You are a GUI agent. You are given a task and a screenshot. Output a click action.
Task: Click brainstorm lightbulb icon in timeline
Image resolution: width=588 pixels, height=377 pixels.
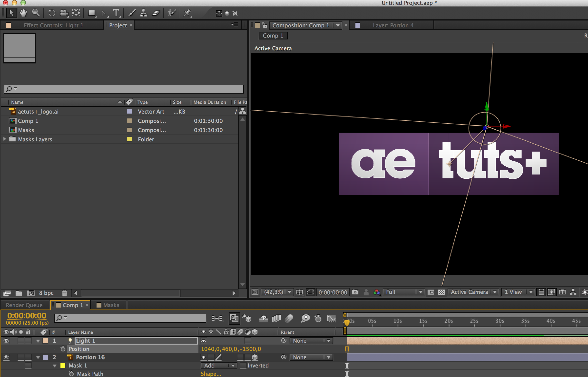tap(305, 319)
